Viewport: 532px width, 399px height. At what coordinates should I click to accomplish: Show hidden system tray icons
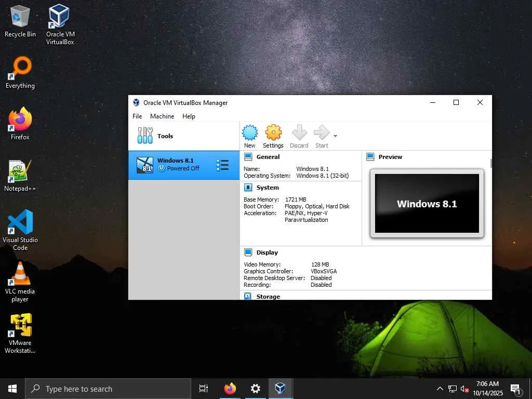(440, 389)
